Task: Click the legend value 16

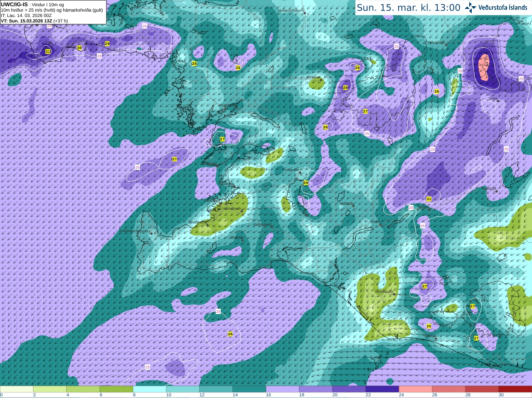Action: click(x=268, y=395)
